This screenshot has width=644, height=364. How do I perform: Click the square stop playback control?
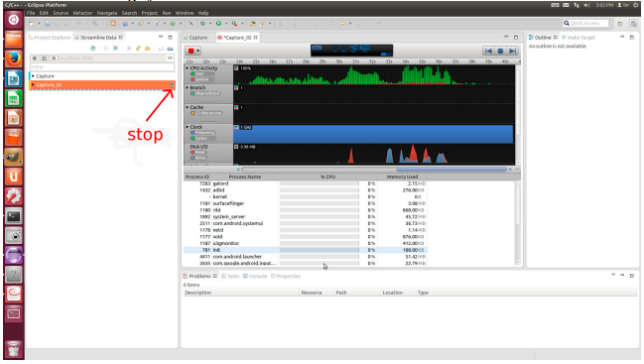click(500, 51)
